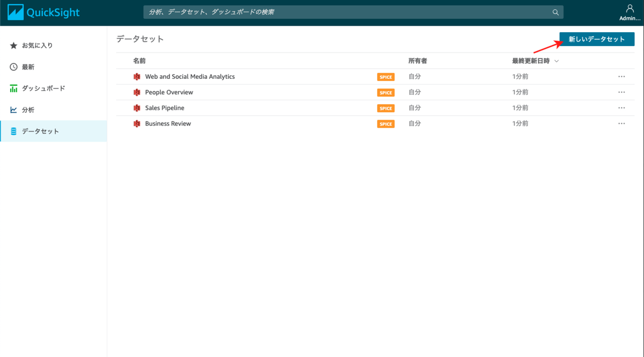Click the Admin username label
Viewport: 644px width, 357px height.
click(x=630, y=18)
